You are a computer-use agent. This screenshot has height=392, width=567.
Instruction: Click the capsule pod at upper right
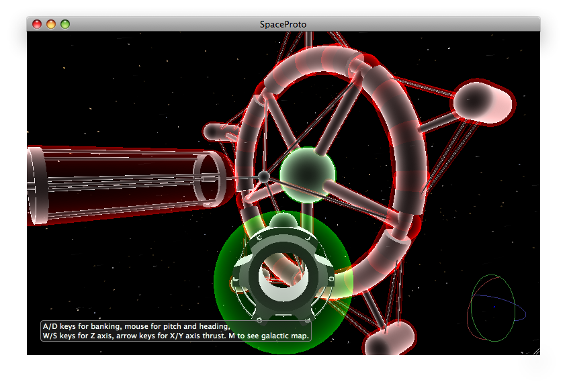[x=483, y=101]
